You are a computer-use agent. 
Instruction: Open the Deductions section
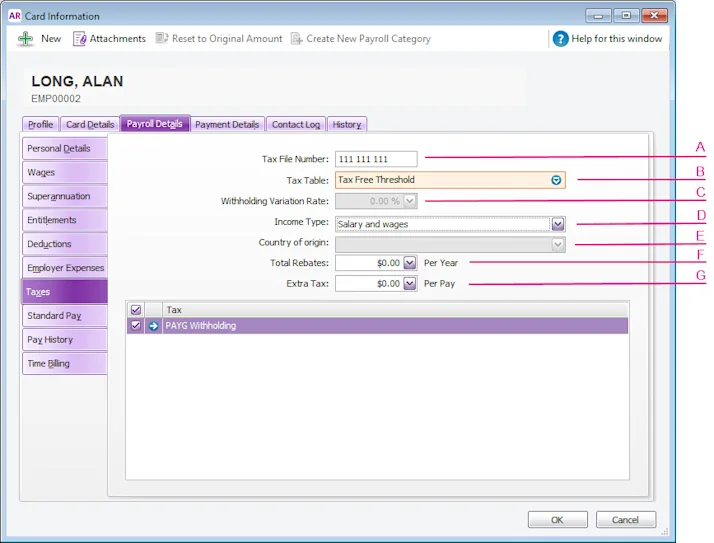(65, 244)
